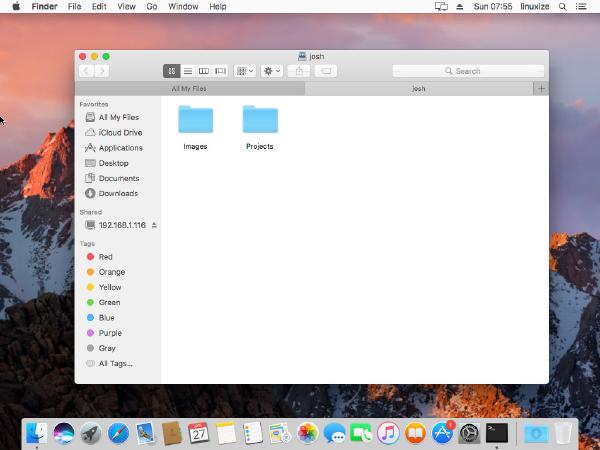Open Photos from the Dock
Screen dimensions: 600x450
(307, 433)
